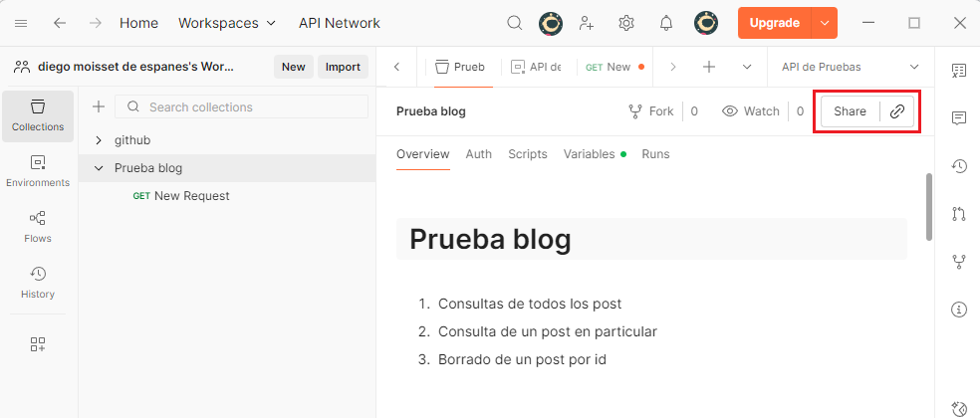Open the Environments sidebar panel
This screenshot has width=980, height=418.
coord(38,171)
